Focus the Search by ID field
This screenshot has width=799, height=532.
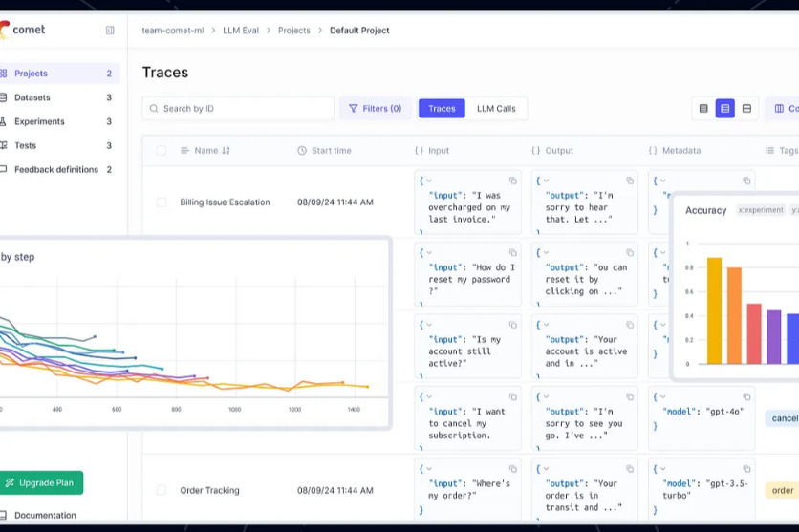click(238, 109)
